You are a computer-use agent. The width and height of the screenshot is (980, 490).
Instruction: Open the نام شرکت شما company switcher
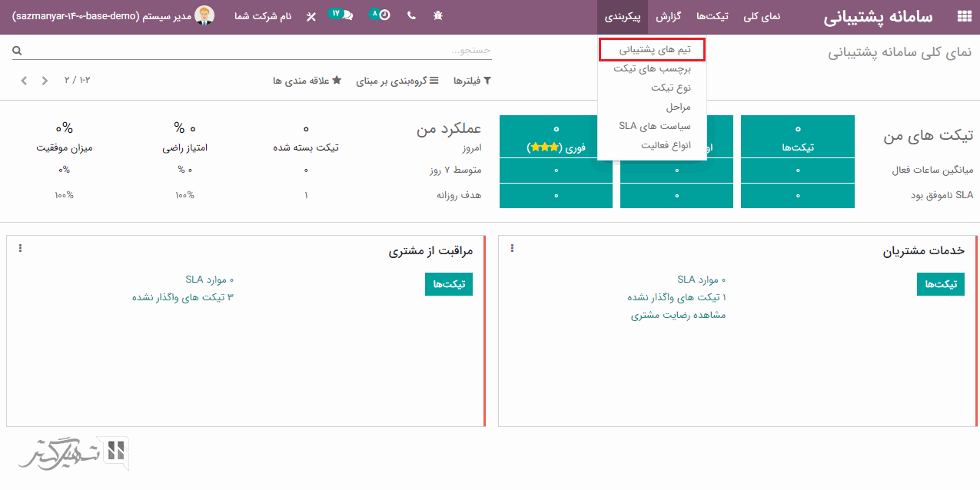[x=263, y=16]
